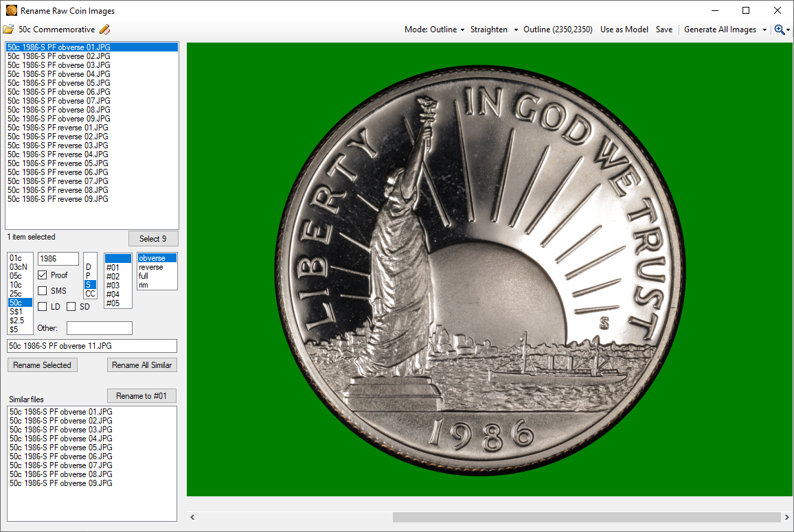Click Save in the toolbar
Viewport: 794px width, 532px height.
[664, 30]
